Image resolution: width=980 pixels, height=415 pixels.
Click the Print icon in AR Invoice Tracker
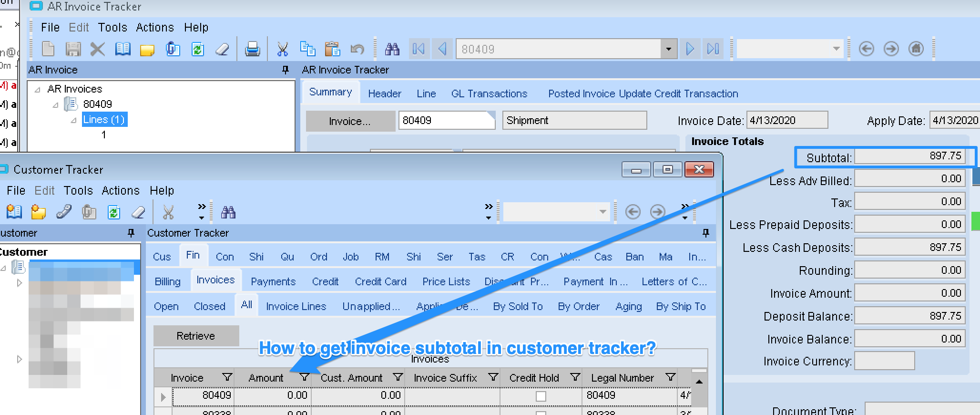coord(252,49)
